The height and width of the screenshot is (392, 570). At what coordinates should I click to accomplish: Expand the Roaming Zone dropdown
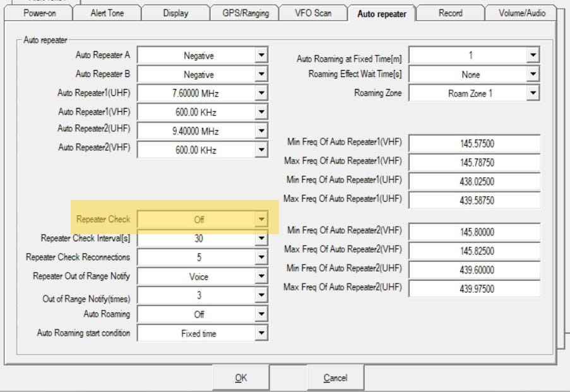click(533, 93)
